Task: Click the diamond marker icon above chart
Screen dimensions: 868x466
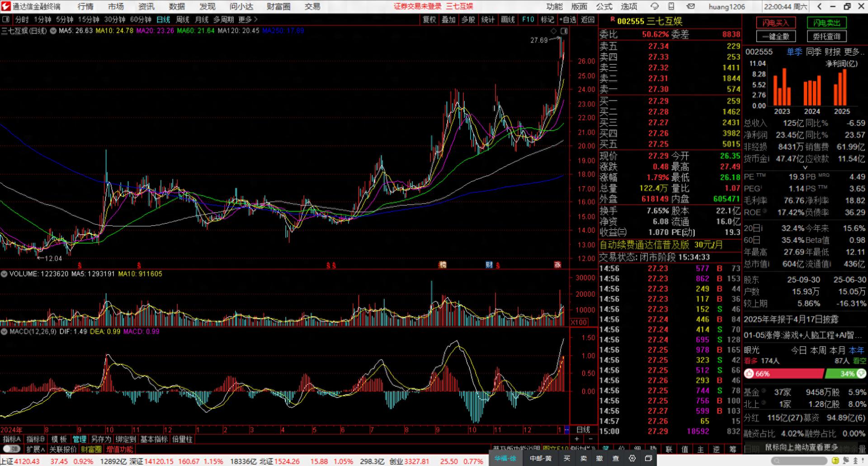Action: coord(554,31)
